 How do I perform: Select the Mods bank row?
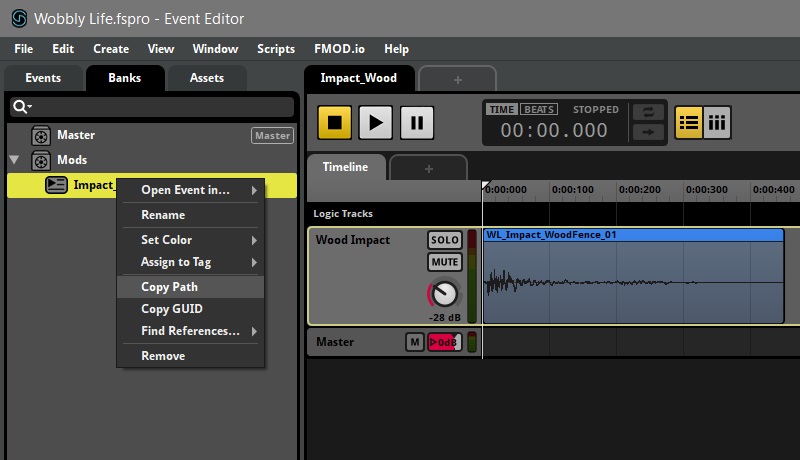click(x=152, y=160)
